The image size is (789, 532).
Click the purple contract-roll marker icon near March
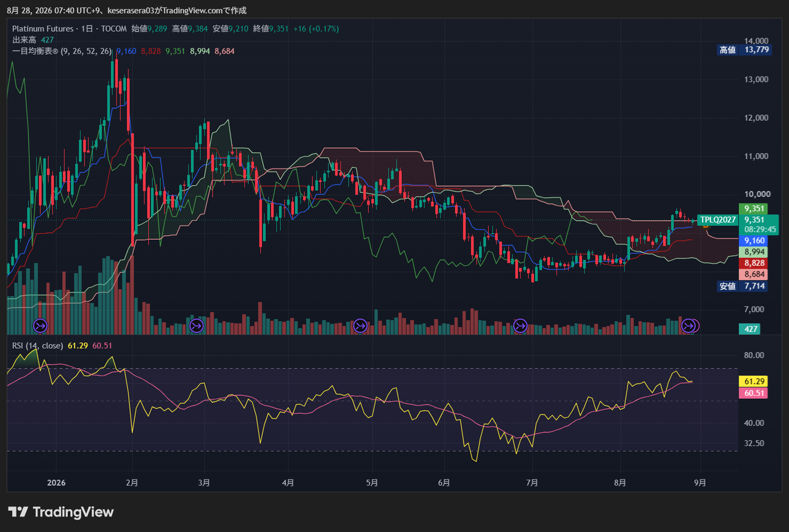tap(197, 325)
